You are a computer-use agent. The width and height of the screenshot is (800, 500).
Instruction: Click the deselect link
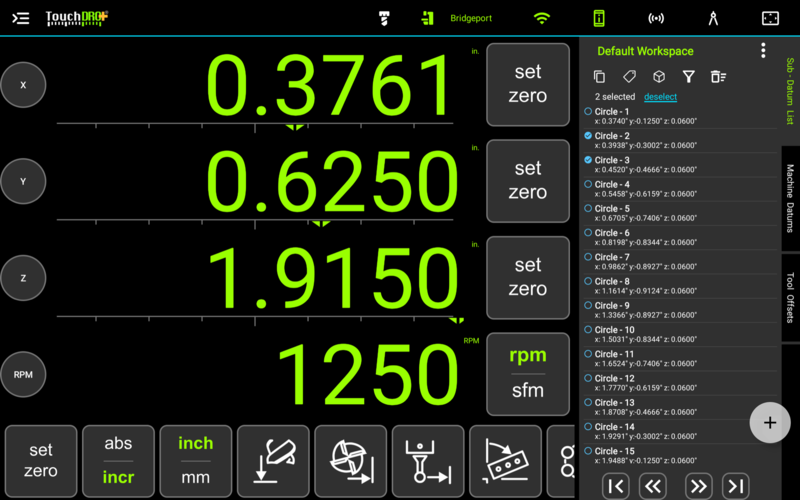click(660, 96)
